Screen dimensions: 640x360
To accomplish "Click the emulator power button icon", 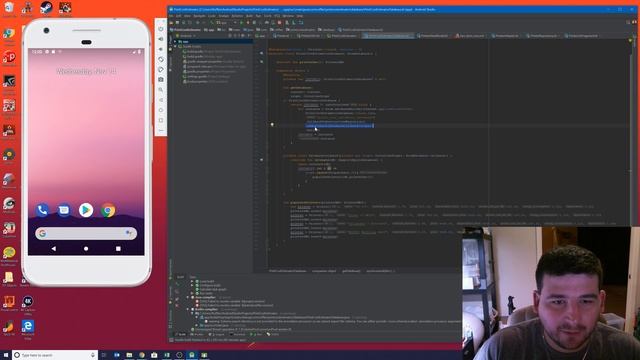I will (161, 29).
